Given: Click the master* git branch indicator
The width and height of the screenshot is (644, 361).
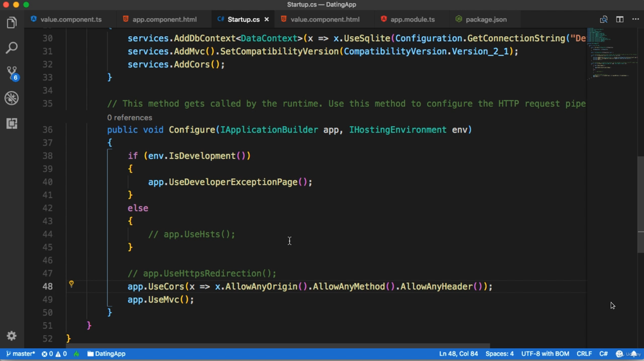Looking at the screenshot, I should (20, 354).
